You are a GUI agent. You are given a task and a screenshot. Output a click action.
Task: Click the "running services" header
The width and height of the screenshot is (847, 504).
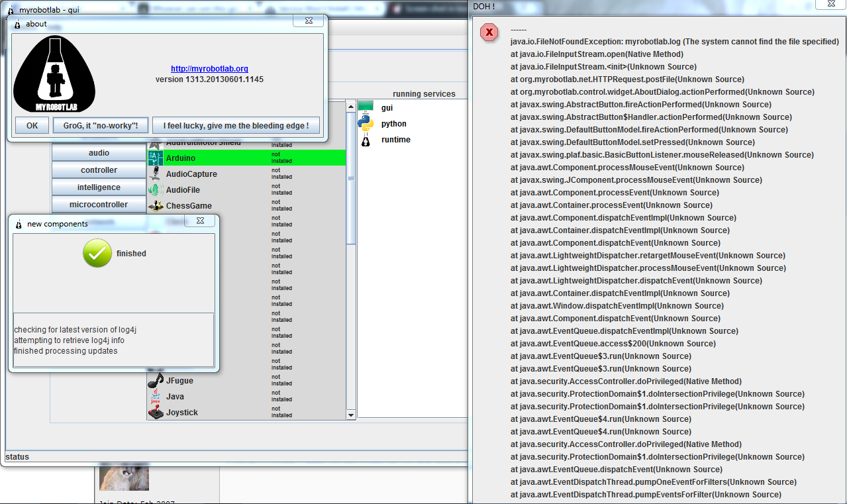424,94
